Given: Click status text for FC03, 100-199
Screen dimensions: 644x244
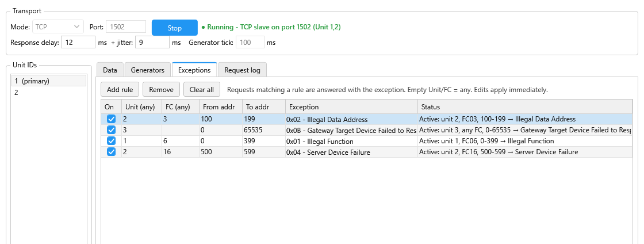Looking at the screenshot, I should (497, 119).
